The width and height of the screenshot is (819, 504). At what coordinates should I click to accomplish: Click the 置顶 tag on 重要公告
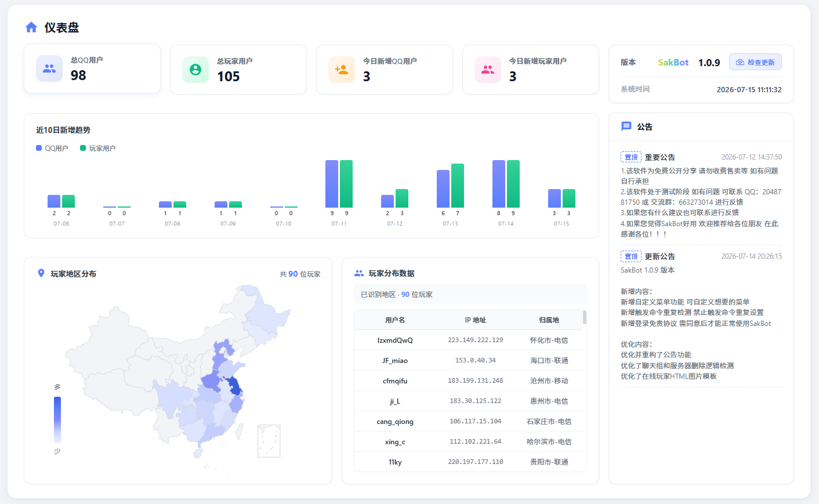631,157
